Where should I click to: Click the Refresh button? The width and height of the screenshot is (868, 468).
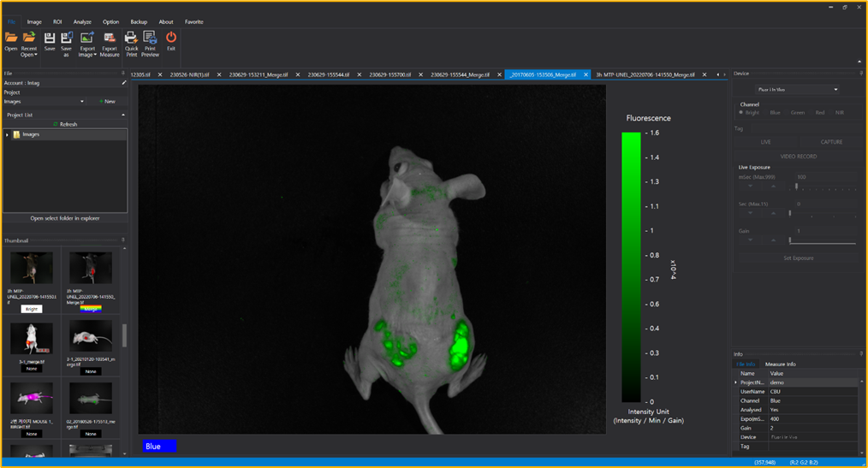pos(65,124)
